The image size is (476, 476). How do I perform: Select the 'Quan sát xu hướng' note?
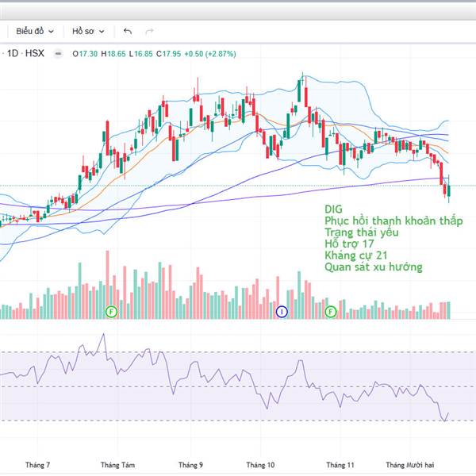click(374, 267)
